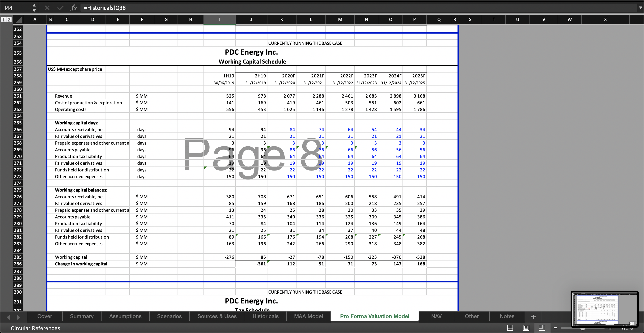Open the Summary sheet tab
Screen dimensions: 644x333
point(82,316)
